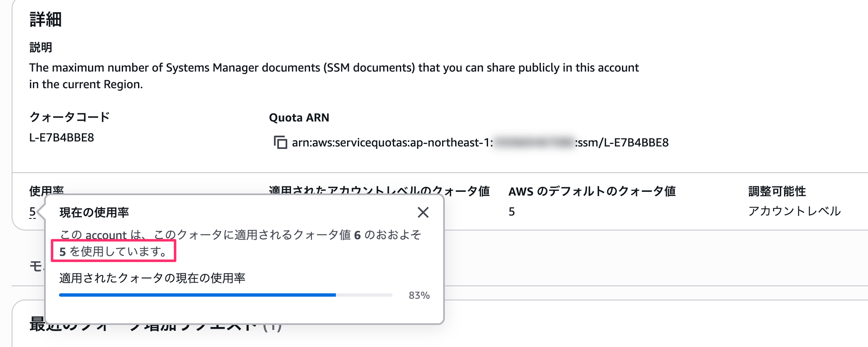
Task: Click the blue usage progress bar
Action: point(197,295)
